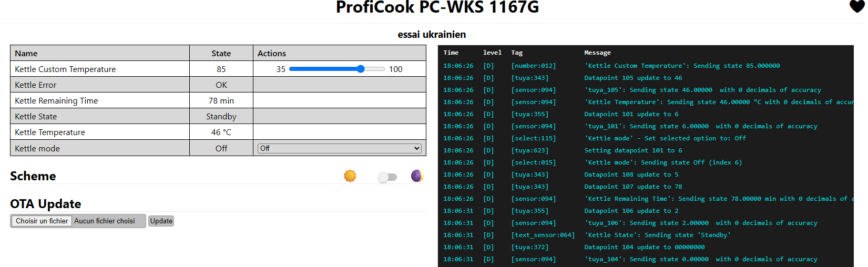
Task: Click the log Message column header
Action: pyautogui.click(x=597, y=53)
